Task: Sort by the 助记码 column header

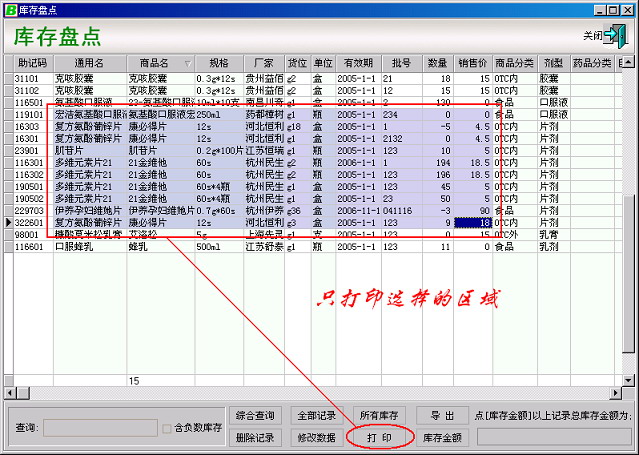Action: pos(33,63)
